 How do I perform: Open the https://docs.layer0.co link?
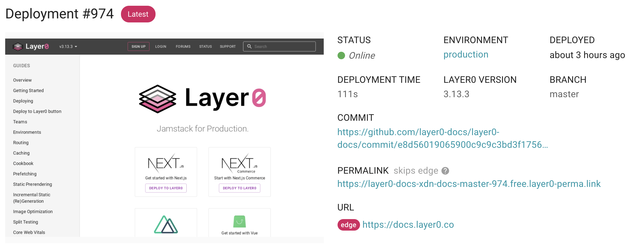click(x=408, y=225)
